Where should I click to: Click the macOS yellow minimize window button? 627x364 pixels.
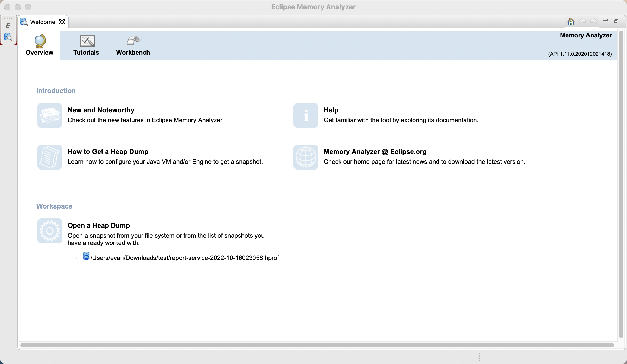[18, 7]
